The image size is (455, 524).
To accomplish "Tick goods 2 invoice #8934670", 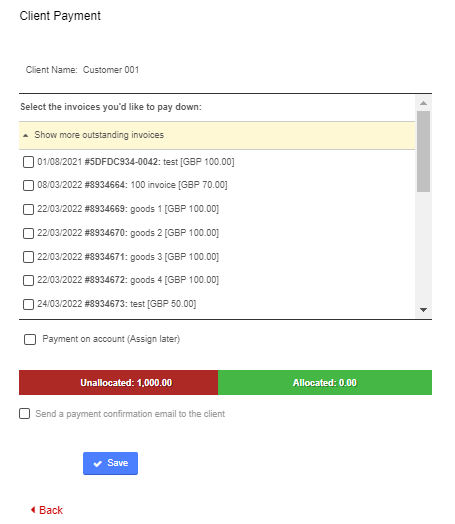I will click(x=28, y=233).
